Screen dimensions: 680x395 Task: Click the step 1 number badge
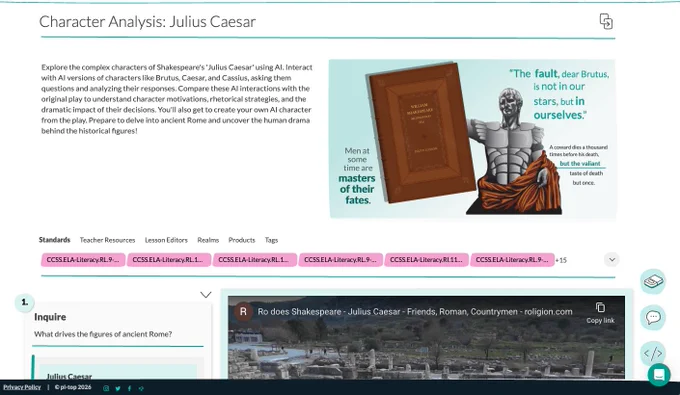(x=25, y=302)
